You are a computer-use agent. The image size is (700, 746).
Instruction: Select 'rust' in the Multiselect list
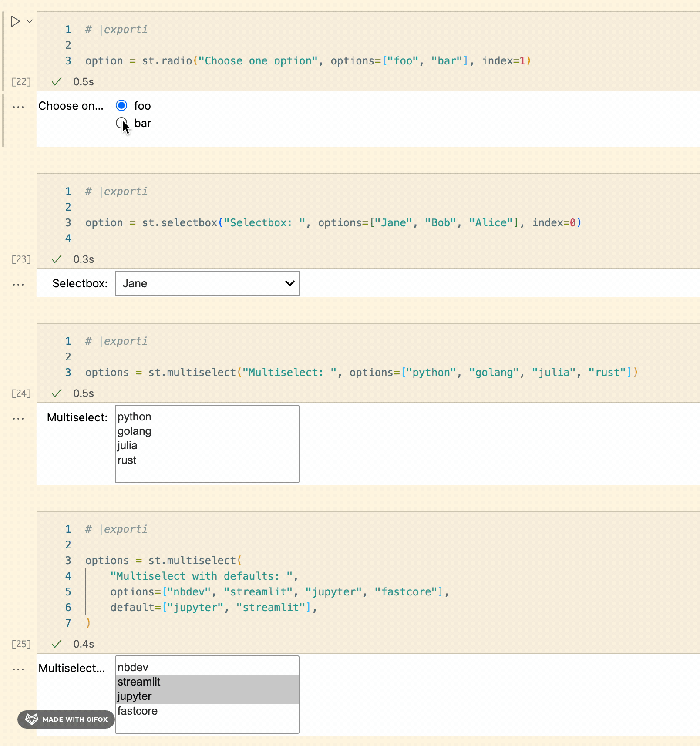tap(127, 460)
